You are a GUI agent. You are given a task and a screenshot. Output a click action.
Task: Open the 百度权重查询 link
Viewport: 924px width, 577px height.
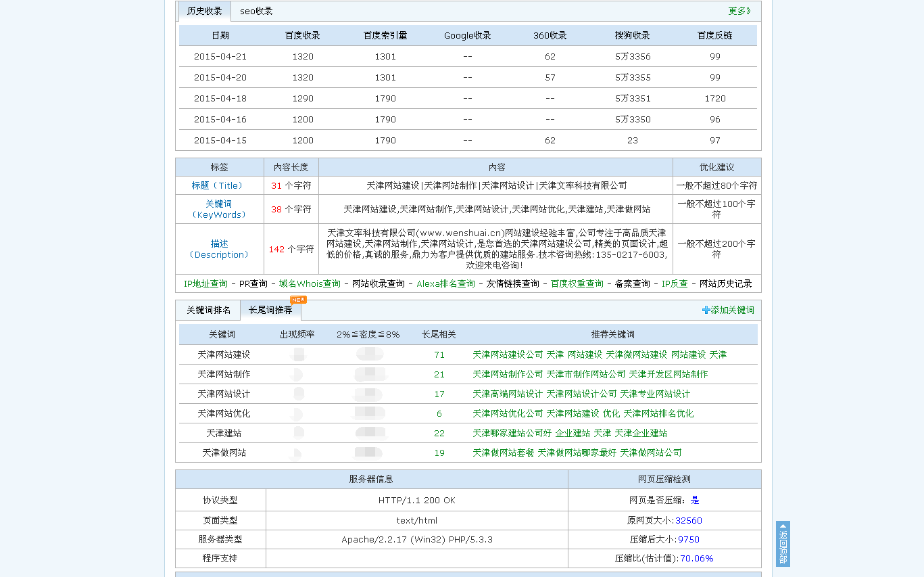click(x=577, y=283)
